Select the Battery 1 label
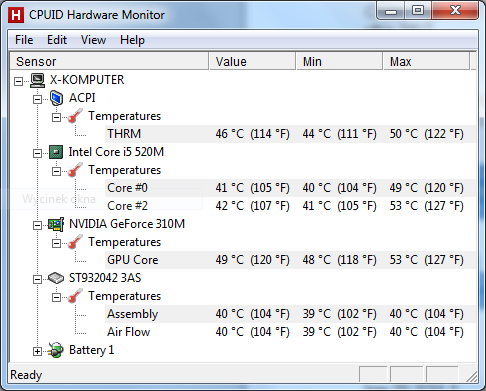This screenshot has height=391, width=486. (91, 350)
